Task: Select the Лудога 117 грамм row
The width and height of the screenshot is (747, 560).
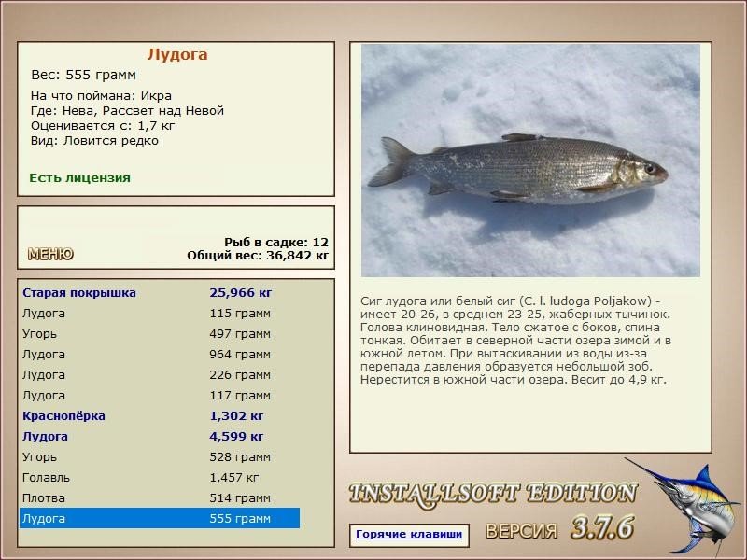Action: 160,395
